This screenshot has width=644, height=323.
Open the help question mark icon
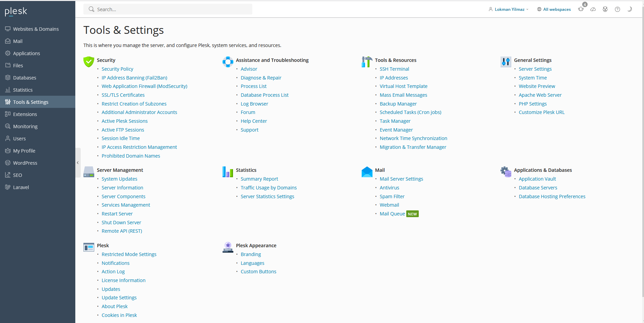click(617, 9)
